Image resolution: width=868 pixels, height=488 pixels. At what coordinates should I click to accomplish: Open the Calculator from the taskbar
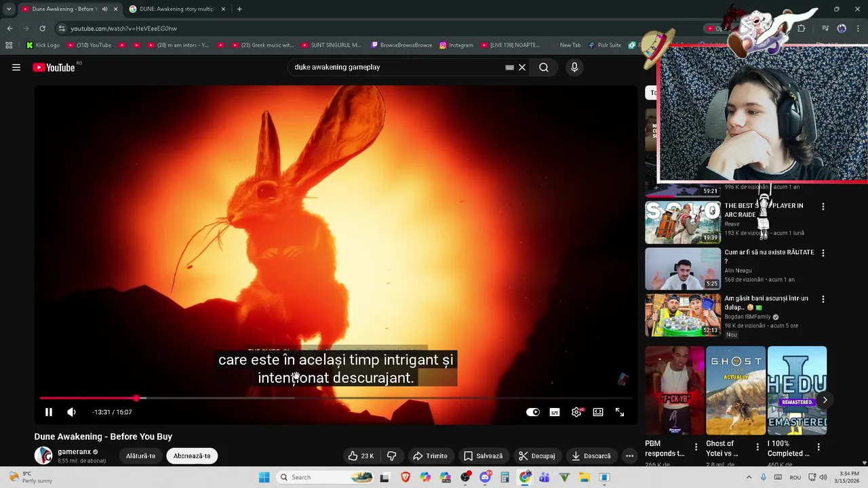pos(505,477)
